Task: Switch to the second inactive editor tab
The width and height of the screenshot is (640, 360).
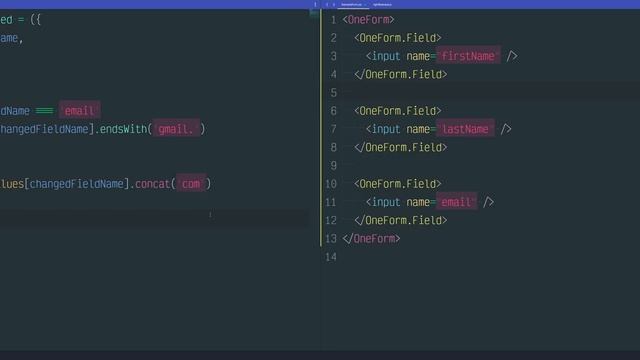Action: point(382,4)
